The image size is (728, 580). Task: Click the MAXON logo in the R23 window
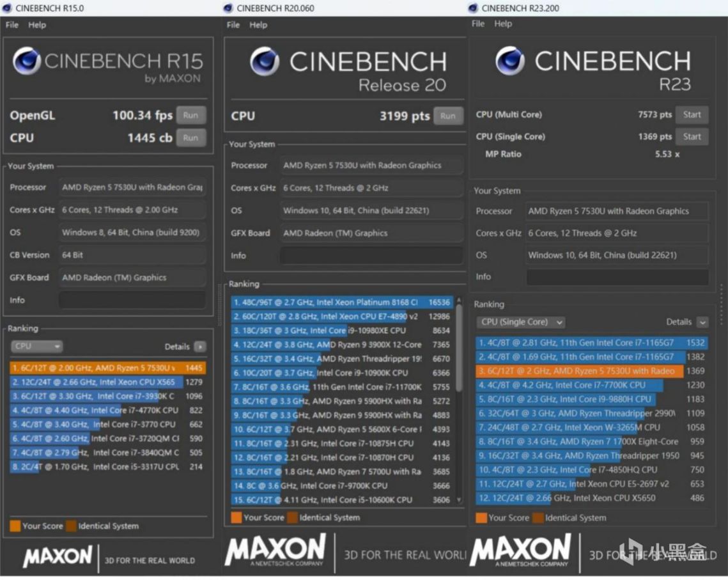pos(520,550)
